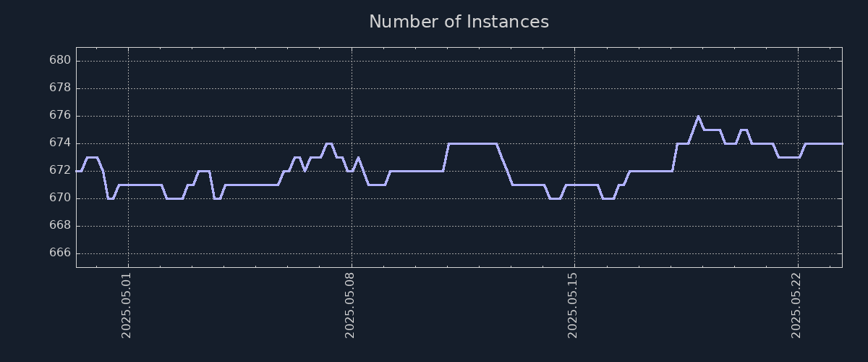Click the x-axis date 2025.05.22
Image resolution: width=868 pixels, height=362 pixels.
[x=797, y=306]
